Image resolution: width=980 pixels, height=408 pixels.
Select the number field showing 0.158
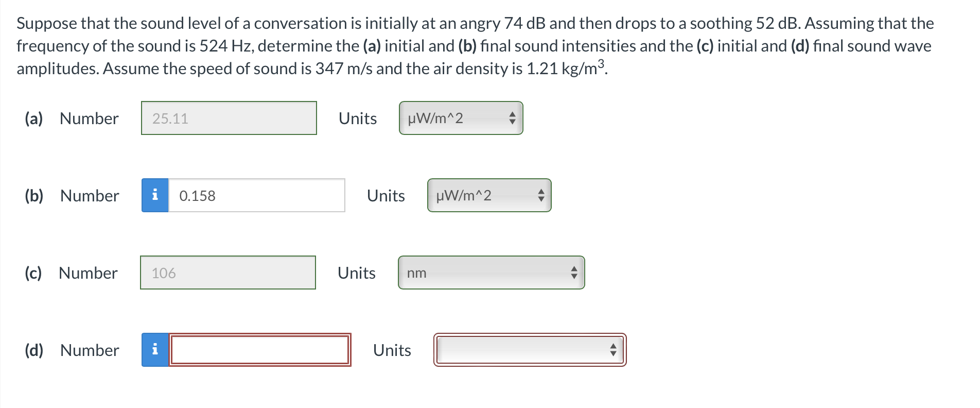[x=257, y=195]
